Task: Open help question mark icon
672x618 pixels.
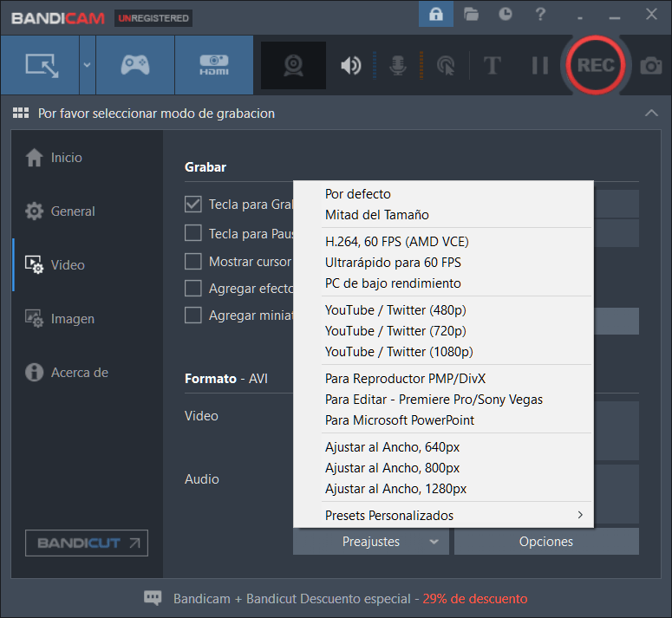Action: (x=540, y=14)
